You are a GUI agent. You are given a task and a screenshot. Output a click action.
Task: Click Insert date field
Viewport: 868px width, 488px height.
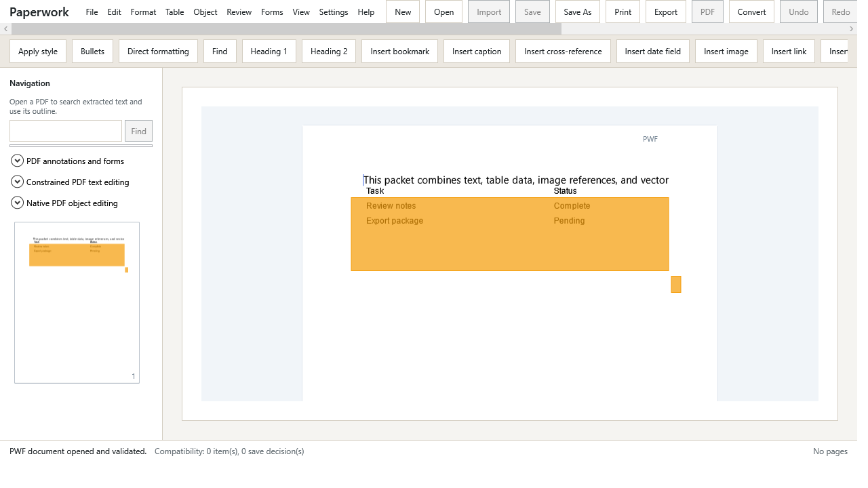tap(653, 52)
